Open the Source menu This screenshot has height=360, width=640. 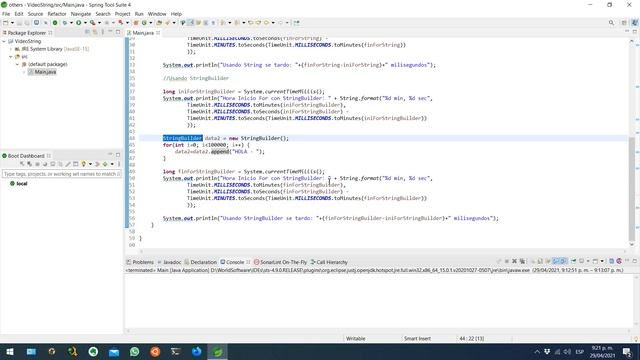[35, 14]
